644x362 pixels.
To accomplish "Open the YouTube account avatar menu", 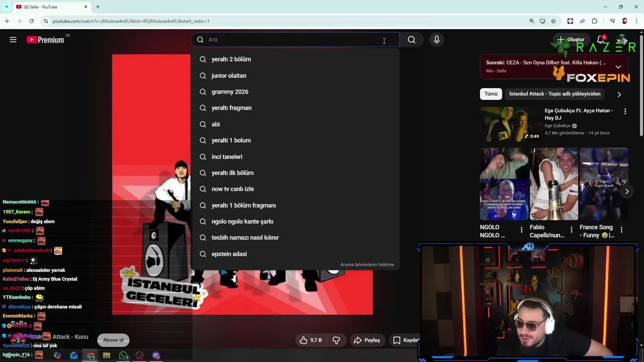I will (x=622, y=40).
